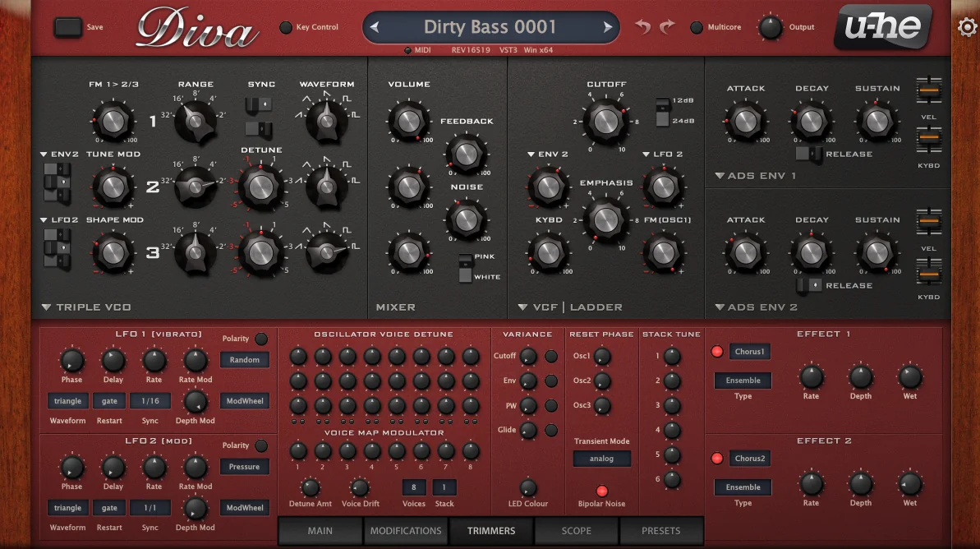
Task: Open the LFO 1 triangle waveform selector
Action: pos(67,400)
